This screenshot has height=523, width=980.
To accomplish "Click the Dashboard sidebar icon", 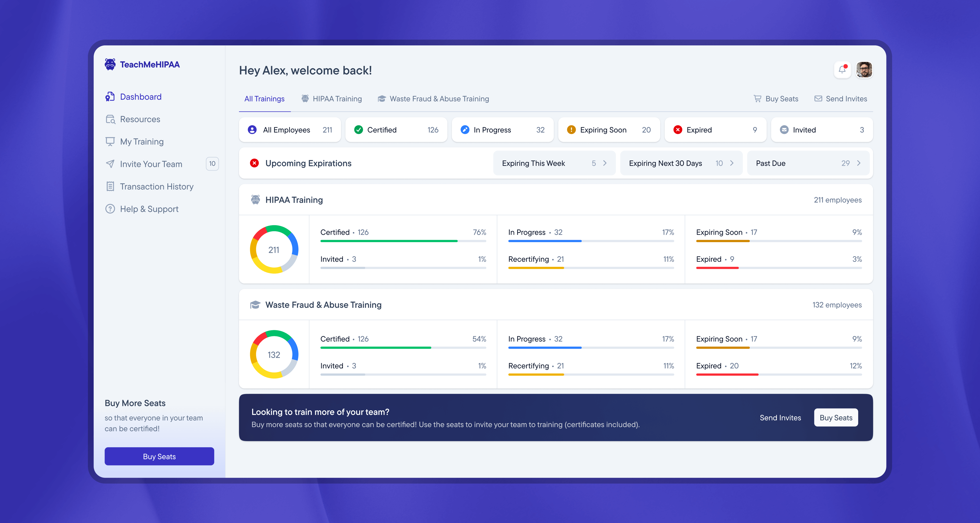I will [110, 97].
